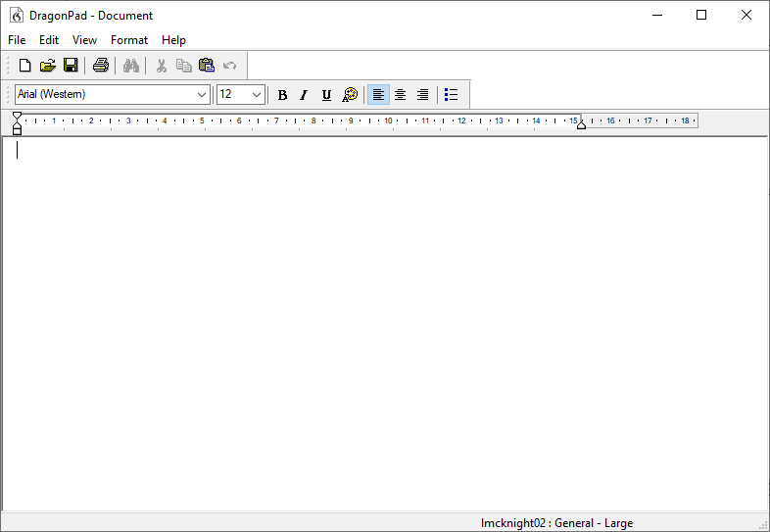The height and width of the screenshot is (532, 770).
Task: Undo last action with Undo arrow
Action: pyautogui.click(x=229, y=66)
